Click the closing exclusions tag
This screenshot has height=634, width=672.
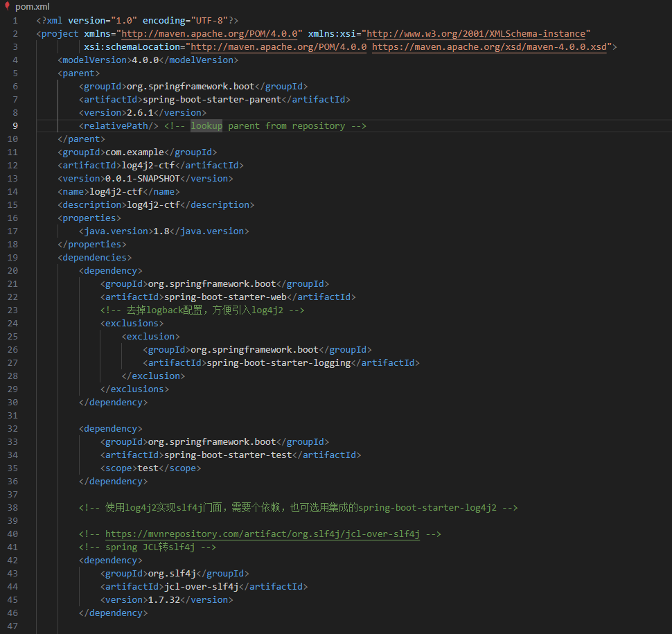coord(134,389)
